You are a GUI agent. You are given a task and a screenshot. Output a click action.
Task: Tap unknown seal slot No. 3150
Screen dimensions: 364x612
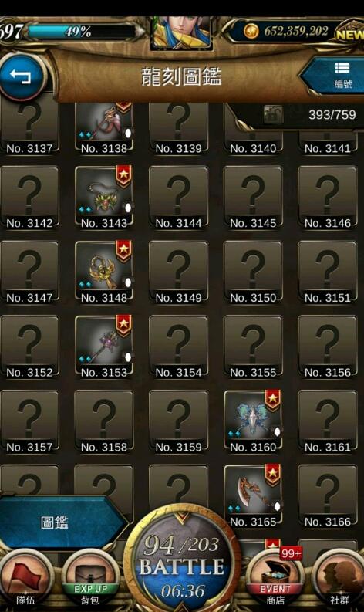pos(253,272)
